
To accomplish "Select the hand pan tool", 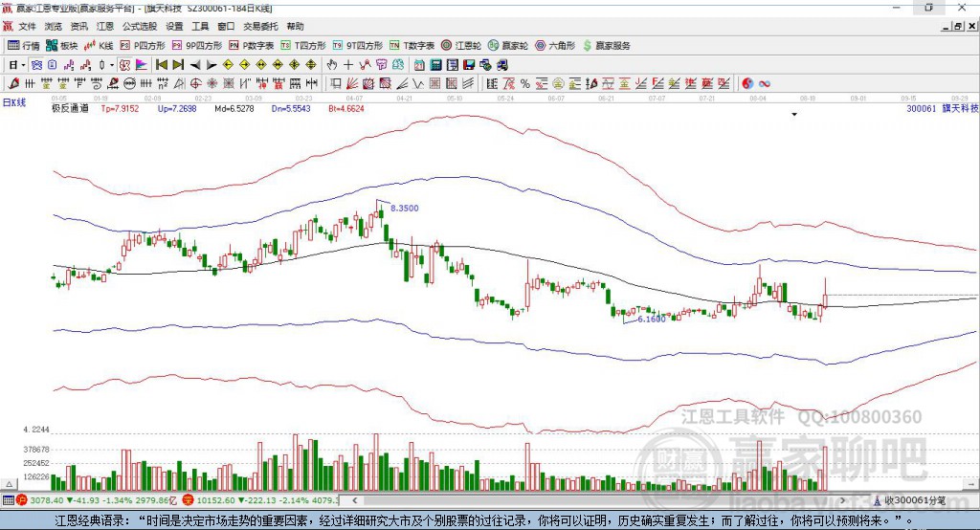I will point(332,65).
